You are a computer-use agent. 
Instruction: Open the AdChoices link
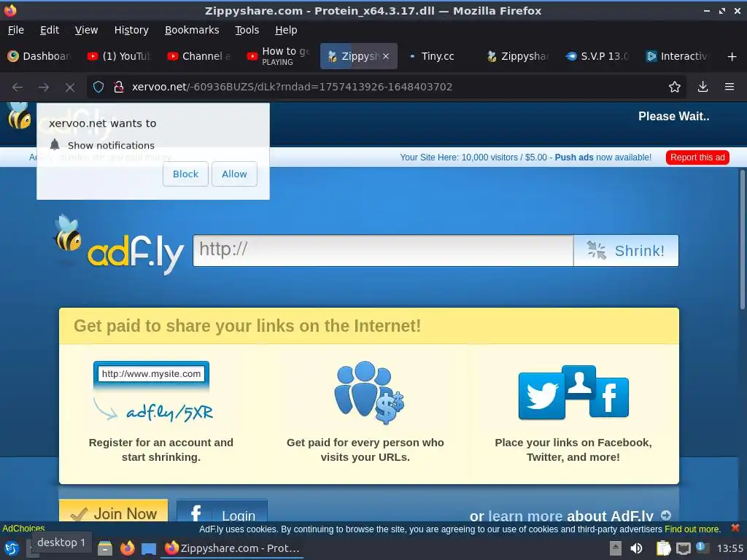pyautogui.click(x=23, y=528)
